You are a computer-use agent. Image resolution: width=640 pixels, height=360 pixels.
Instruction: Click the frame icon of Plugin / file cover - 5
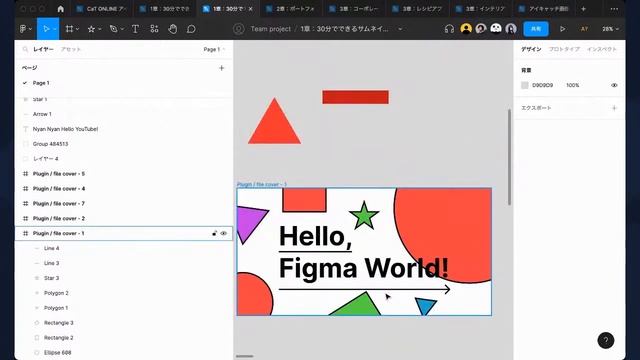coord(25,173)
